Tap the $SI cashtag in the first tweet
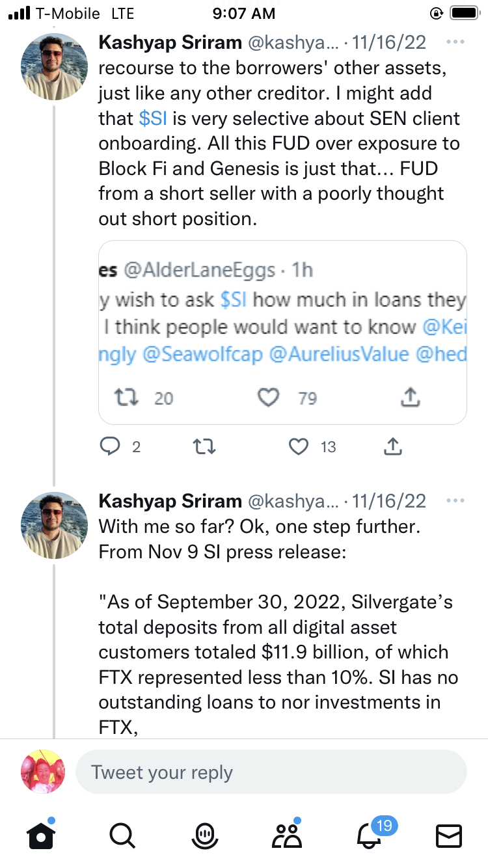This screenshot has height=868, width=488. click(154, 118)
